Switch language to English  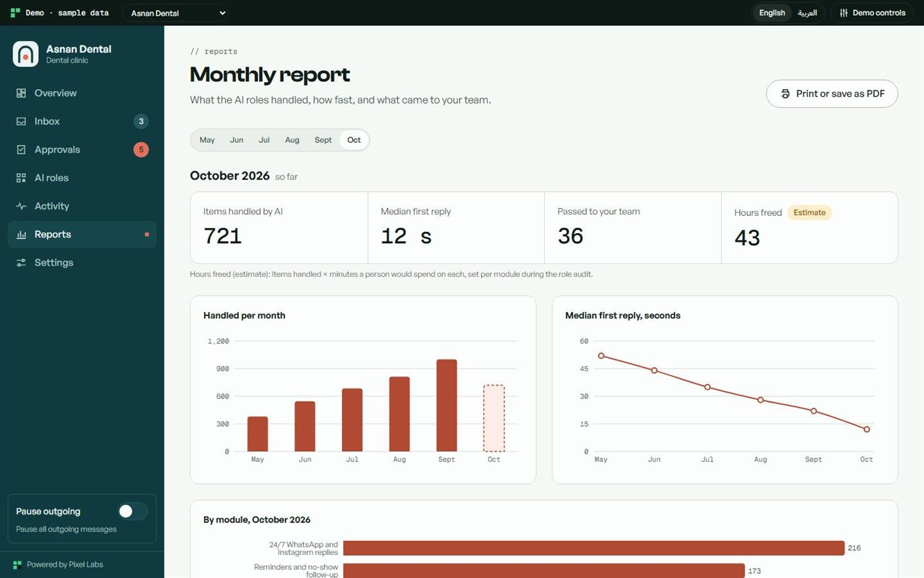point(772,13)
